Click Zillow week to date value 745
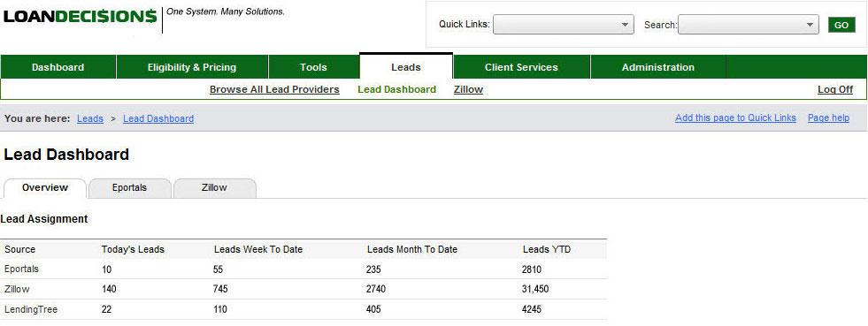868x326 pixels. pos(220,290)
